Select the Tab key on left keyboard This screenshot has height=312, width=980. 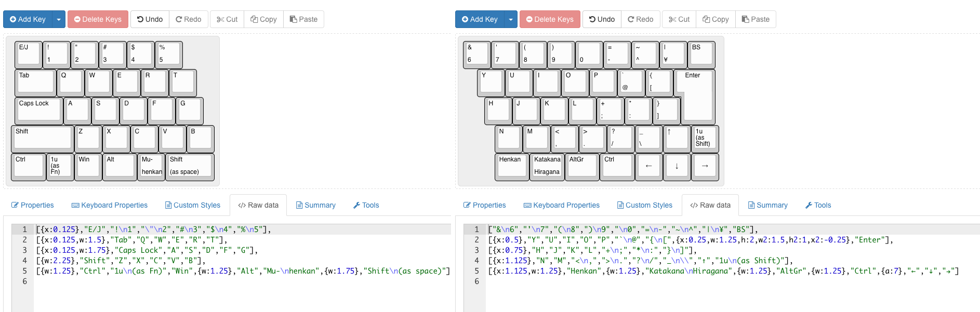(35, 83)
